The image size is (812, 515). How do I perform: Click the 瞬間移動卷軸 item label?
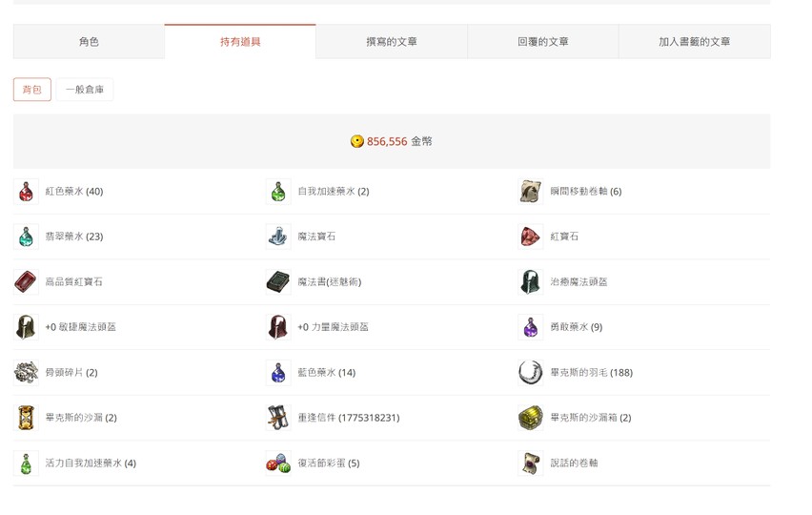click(x=585, y=192)
